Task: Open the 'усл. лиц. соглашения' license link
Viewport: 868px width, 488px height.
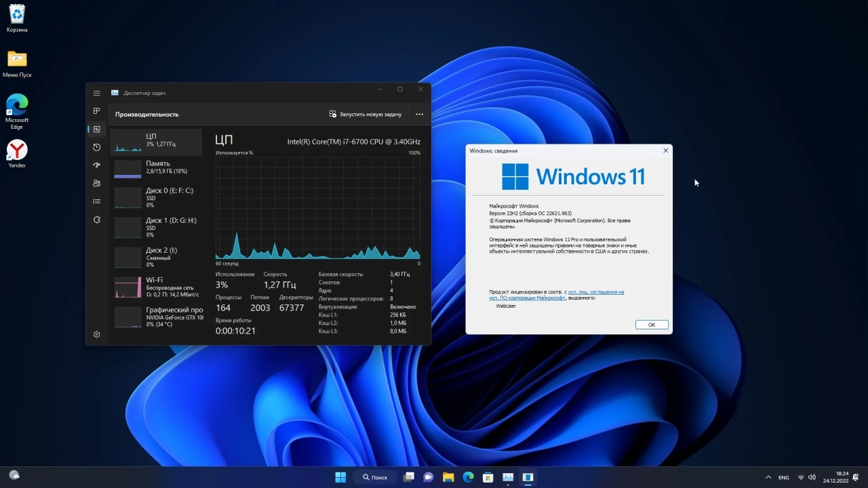Action: click(596, 292)
